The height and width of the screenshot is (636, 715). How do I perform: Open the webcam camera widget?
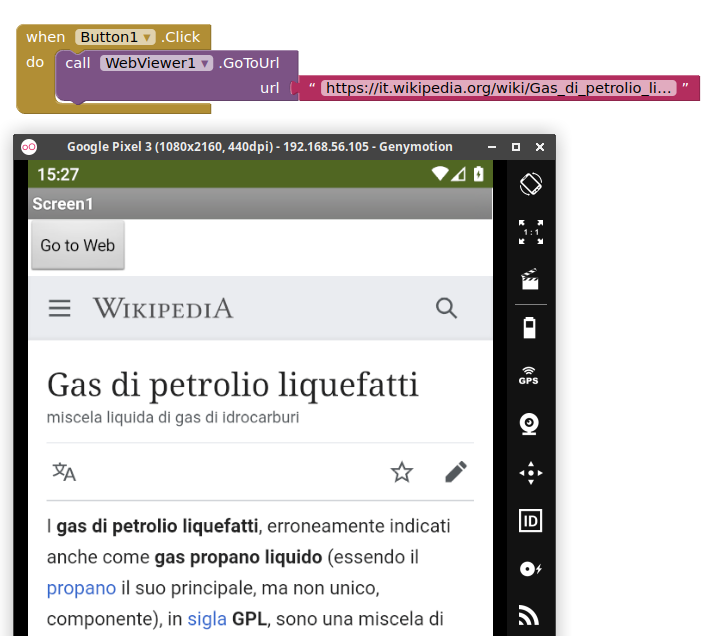point(530,424)
